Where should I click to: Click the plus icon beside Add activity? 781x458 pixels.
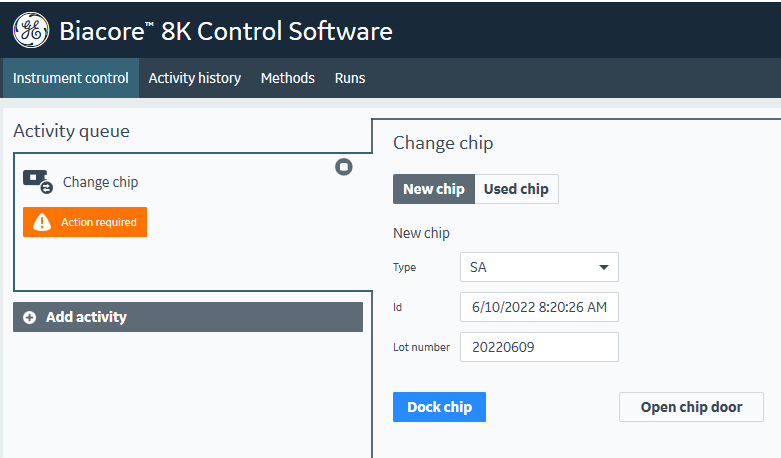pyautogui.click(x=28, y=317)
